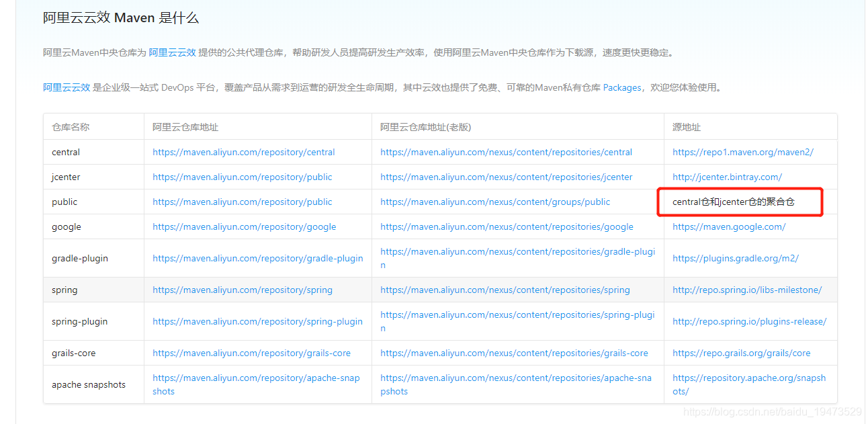Image resolution: width=868 pixels, height=424 pixels.
Task: Open maven.aliyun.com/repository/google link
Action: point(245,226)
